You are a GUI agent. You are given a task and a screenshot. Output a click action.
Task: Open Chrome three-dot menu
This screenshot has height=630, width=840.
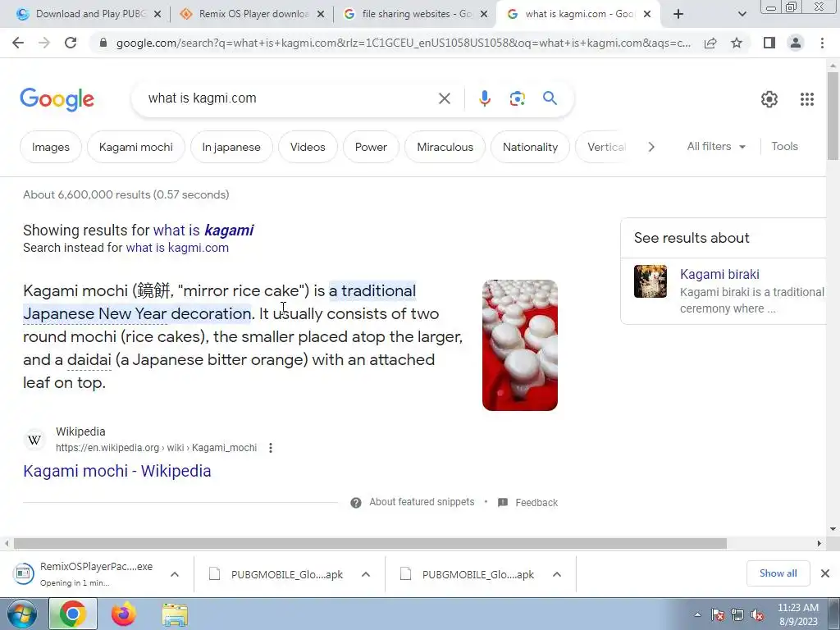pos(822,43)
